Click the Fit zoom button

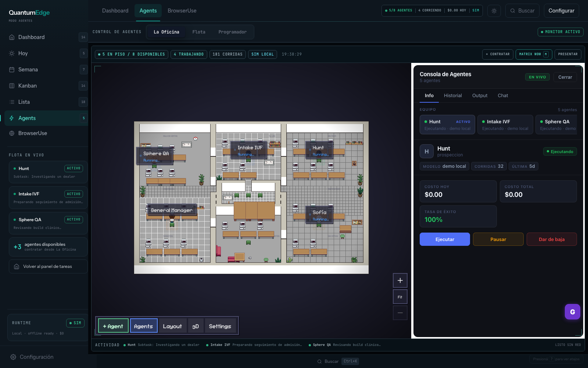click(x=400, y=297)
